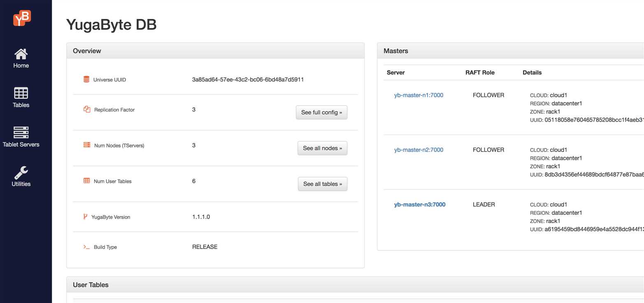Click CLOUD: cloud1 for yb-master-n1
644x303 pixels.
[549, 95]
